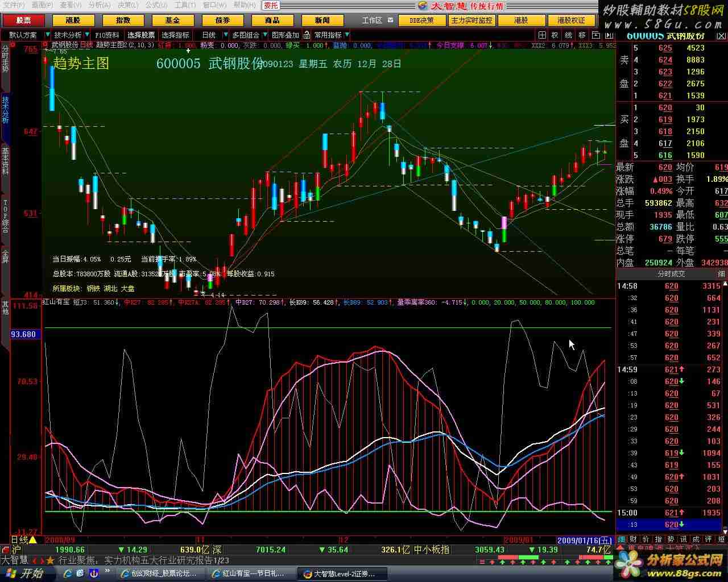Select the 价 bottom panel tab
The height and width of the screenshot is (582, 728).
click(x=646, y=539)
